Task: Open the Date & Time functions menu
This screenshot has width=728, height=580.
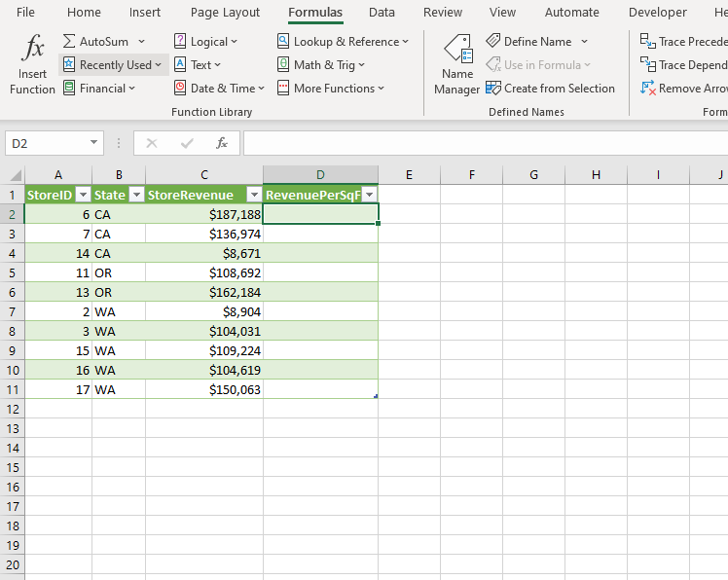Action: (x=219, y=88)
